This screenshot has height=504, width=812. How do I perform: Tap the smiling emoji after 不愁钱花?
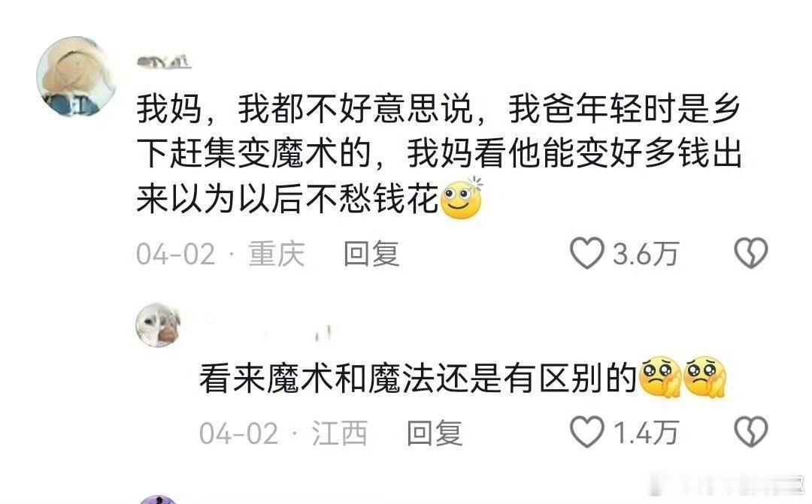461,199
